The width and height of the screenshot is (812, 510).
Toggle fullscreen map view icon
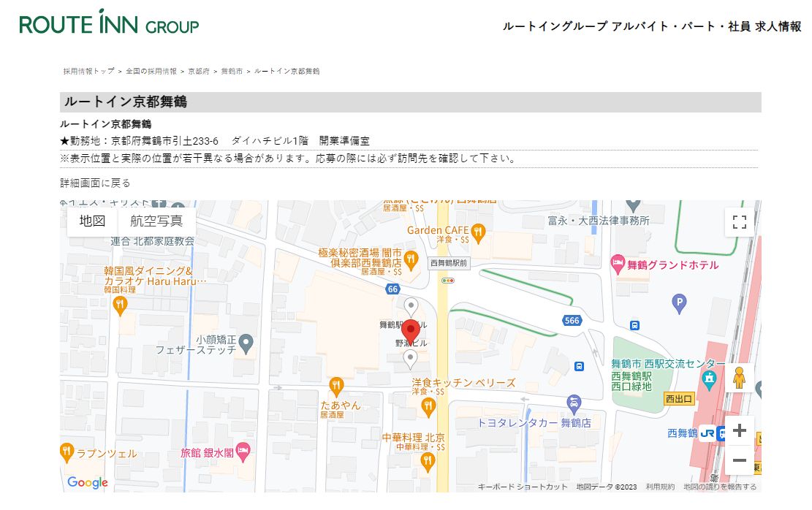point(740,222)
